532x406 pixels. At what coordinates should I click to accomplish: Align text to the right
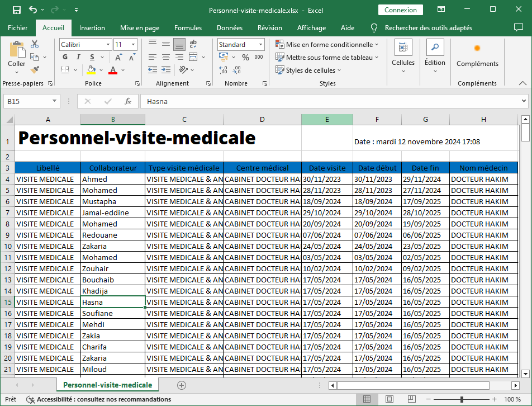(x=179, y=58)
